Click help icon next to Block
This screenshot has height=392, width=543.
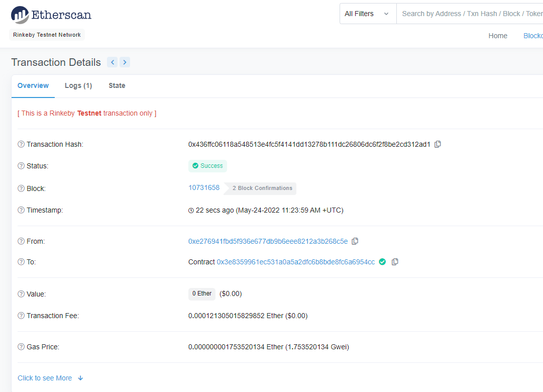(x=21, y=188)
